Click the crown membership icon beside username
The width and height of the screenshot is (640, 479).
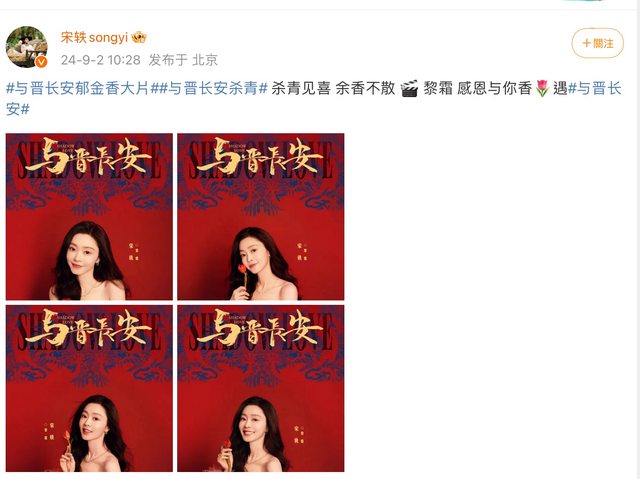(139, 38)
